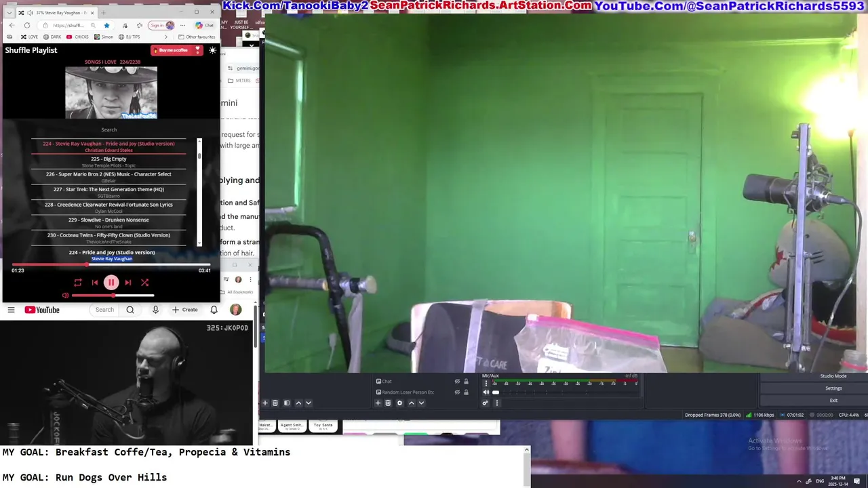Open the YouTube hamburger menu
Screen dimensions: 868x488
(11, 310)
